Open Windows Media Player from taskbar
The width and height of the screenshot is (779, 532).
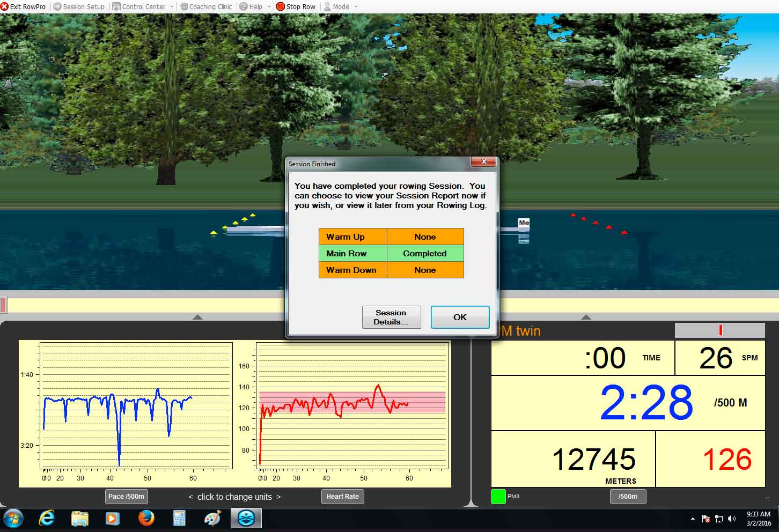click(113, 518)
